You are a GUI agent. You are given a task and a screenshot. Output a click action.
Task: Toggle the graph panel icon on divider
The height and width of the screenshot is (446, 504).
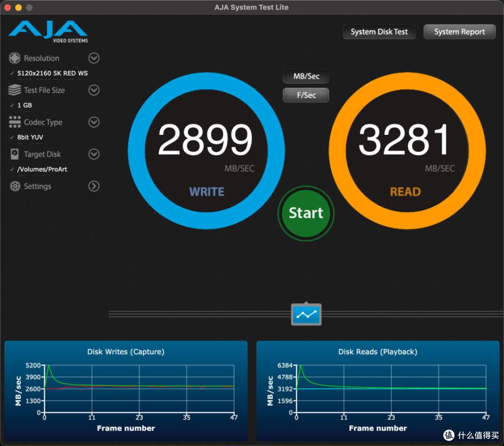(306, 314)
